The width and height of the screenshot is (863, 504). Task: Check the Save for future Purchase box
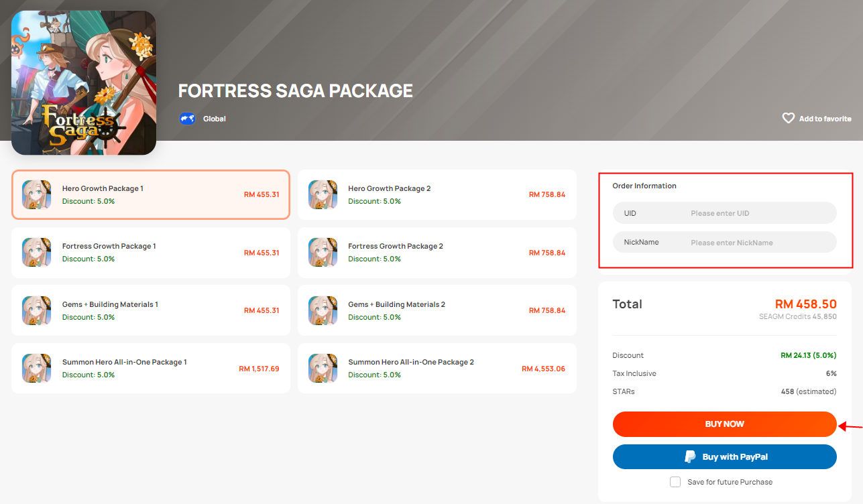(675, 482)
